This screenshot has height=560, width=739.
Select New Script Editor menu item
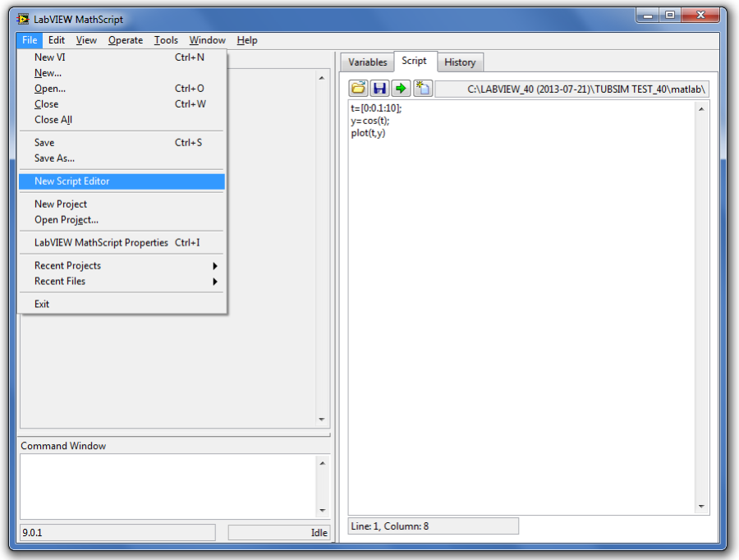click(x=122, y=181)
